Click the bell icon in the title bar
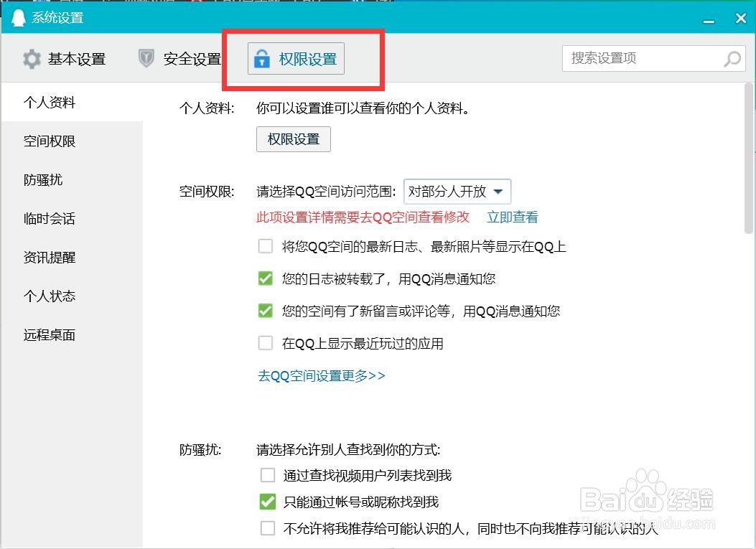The height and width of the screenshot is (549, 756). tap(17, 16)
